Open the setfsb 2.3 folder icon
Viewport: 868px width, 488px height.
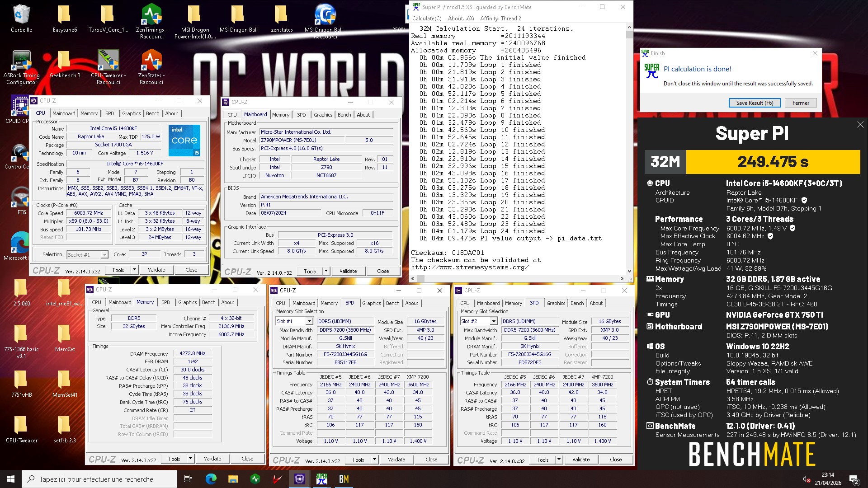[x=65, y=429]
